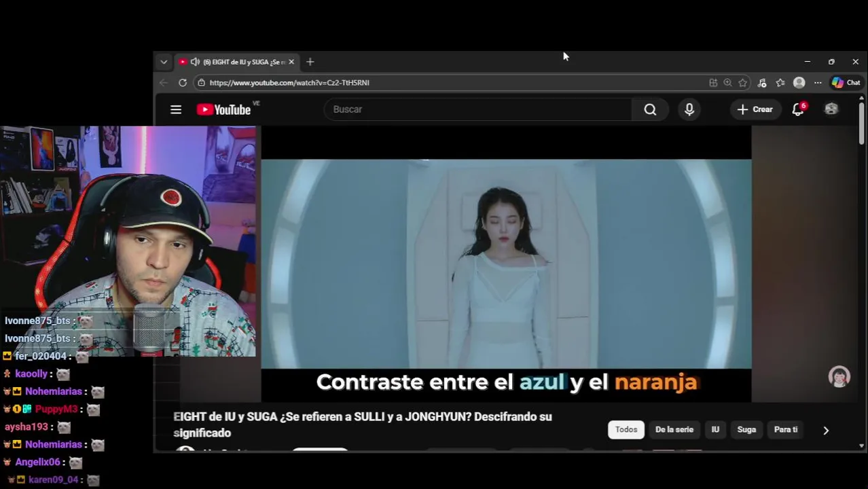Open the YouTube hamburger guide menu

pyautogui.click(x=176, y=109)
